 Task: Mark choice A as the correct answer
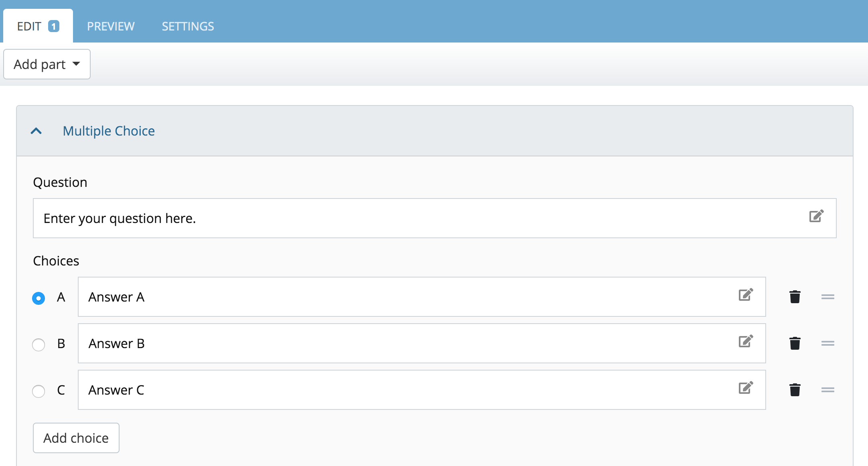[39, 298]
